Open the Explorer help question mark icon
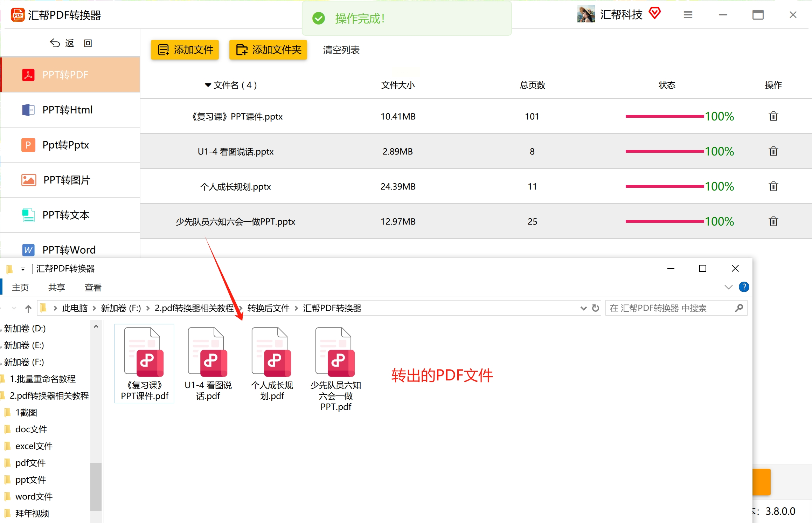 pyautogui.click(x=744, y=287)
